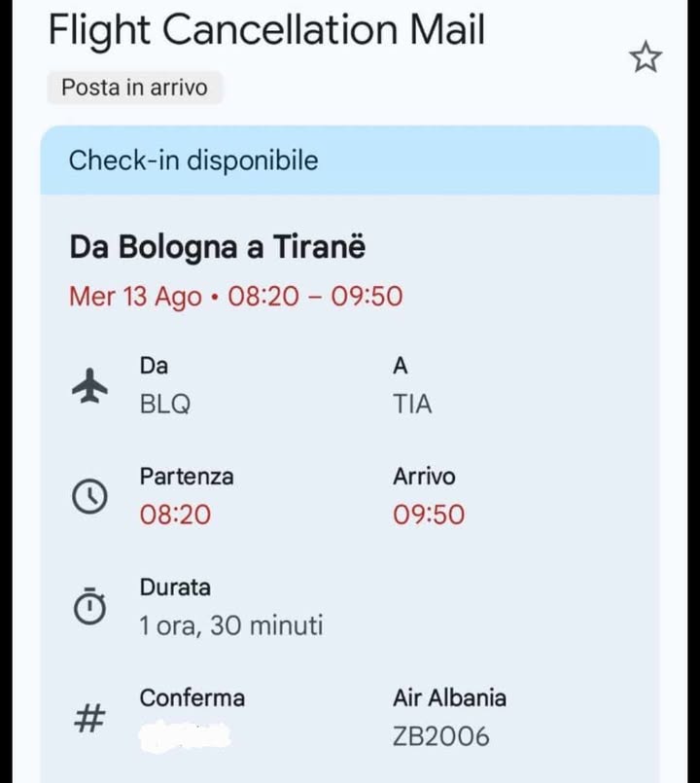Viewport: 700px width, 783px height.
Task: Select the Flight Cancellation Mail subject title
Action: point(266,31)
